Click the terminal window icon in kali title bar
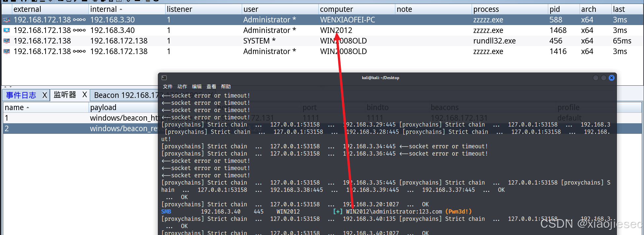Viewport: 644px width, 235px height. (x=164, y=78)
